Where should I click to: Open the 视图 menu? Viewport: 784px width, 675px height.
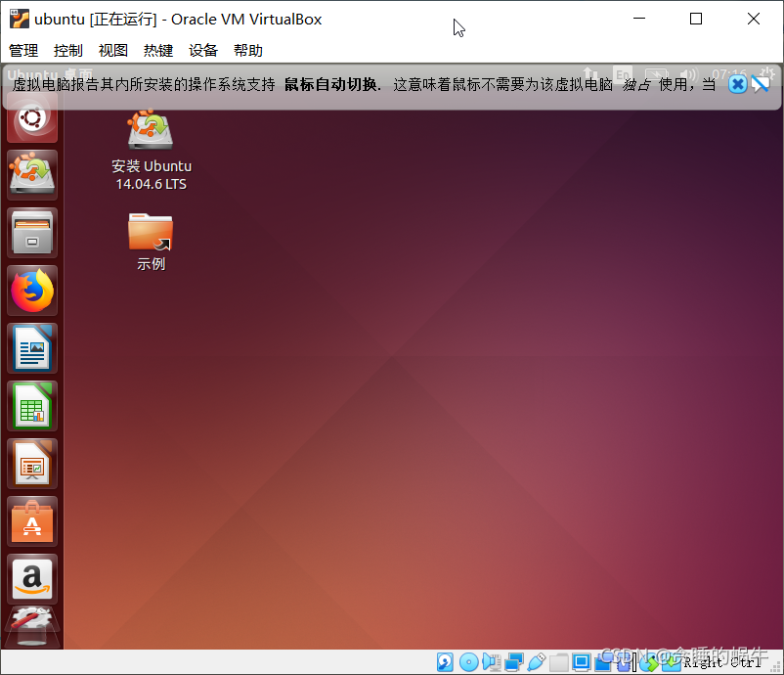tap(113, 50)
